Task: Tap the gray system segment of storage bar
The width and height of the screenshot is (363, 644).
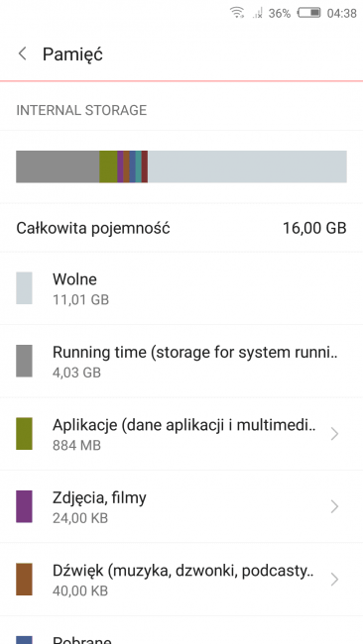Action: [x=58, y=166]
